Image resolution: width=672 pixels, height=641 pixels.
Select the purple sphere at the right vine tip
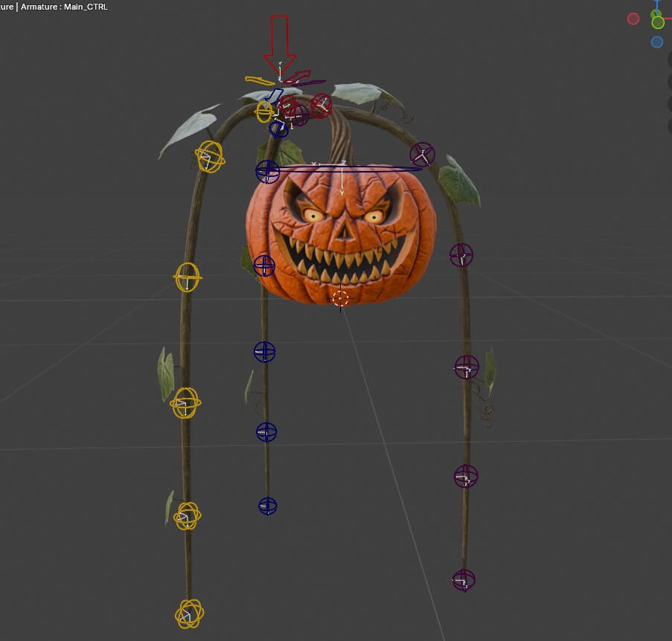click(x=464, y=580)
